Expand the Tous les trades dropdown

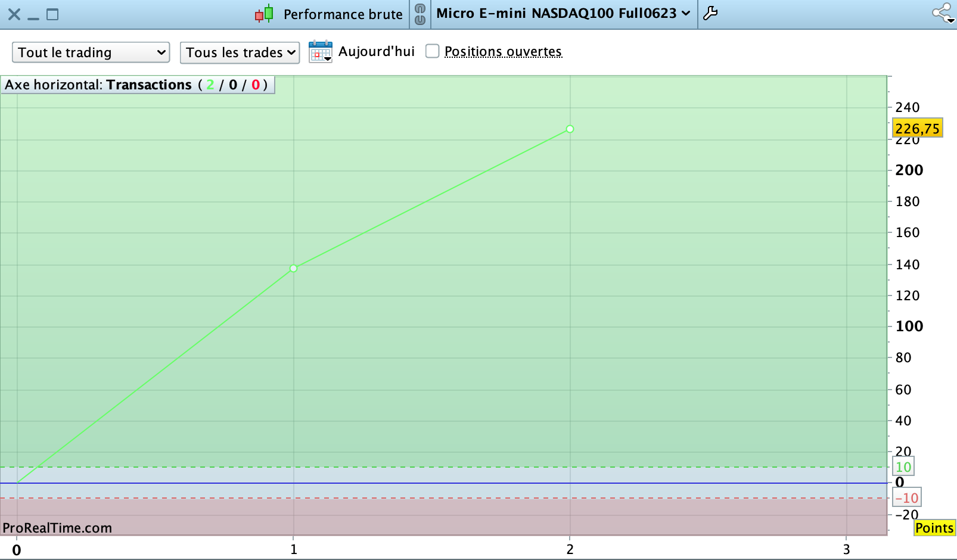[x=240, y=52]
